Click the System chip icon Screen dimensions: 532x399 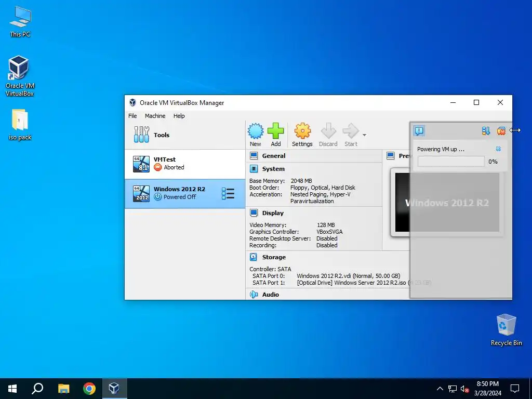tap(254, 169)
